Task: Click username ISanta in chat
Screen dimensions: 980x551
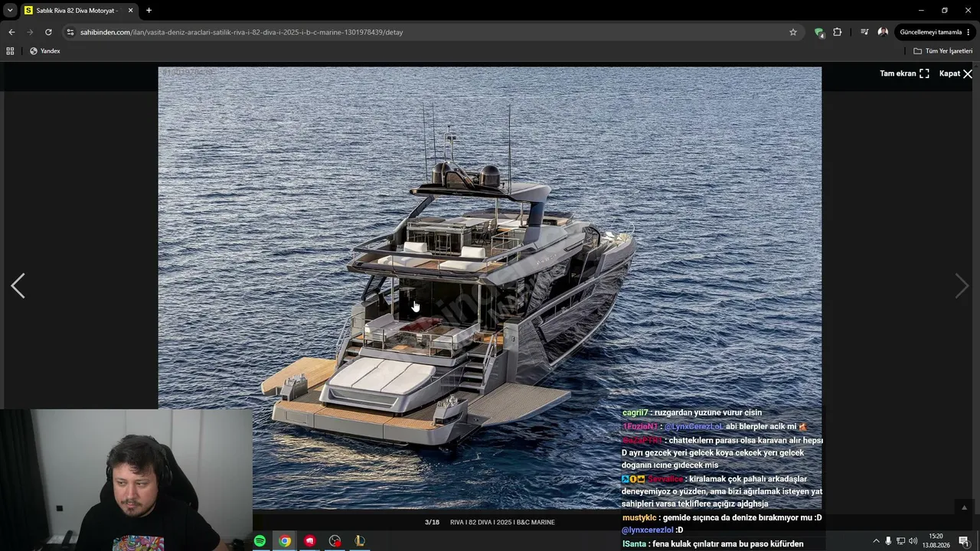Action: tap(634, 544)
